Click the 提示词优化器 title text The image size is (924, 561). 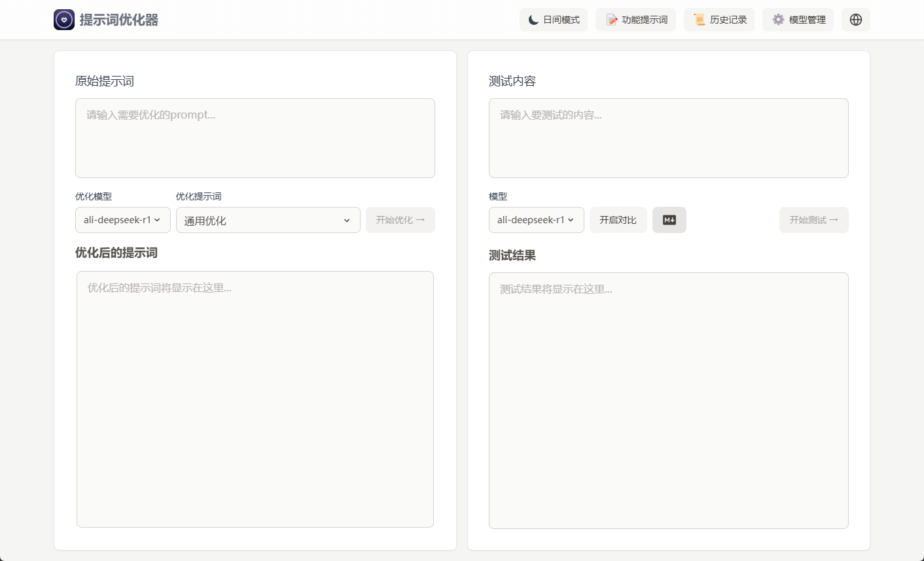(119, 20)
